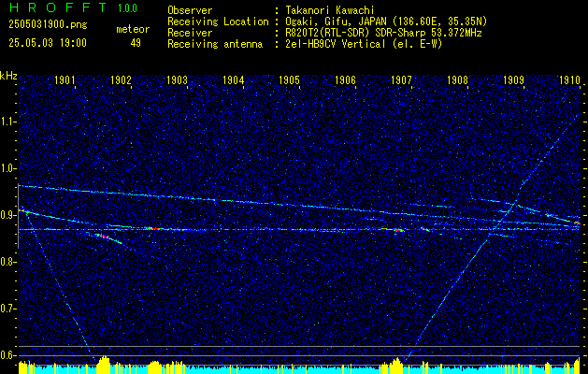Viewport: 588px width, 374px height.
Task: Click the meteor count 49
Action: click(136, 43)
